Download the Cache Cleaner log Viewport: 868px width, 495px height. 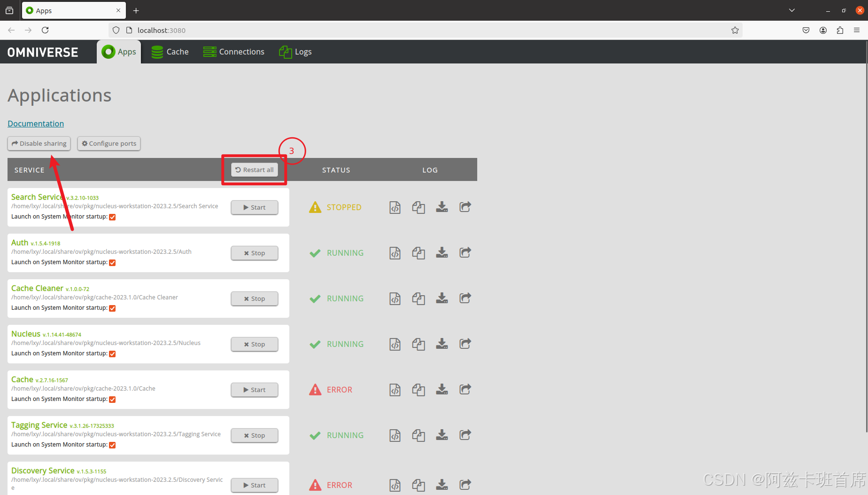(442, 299)
